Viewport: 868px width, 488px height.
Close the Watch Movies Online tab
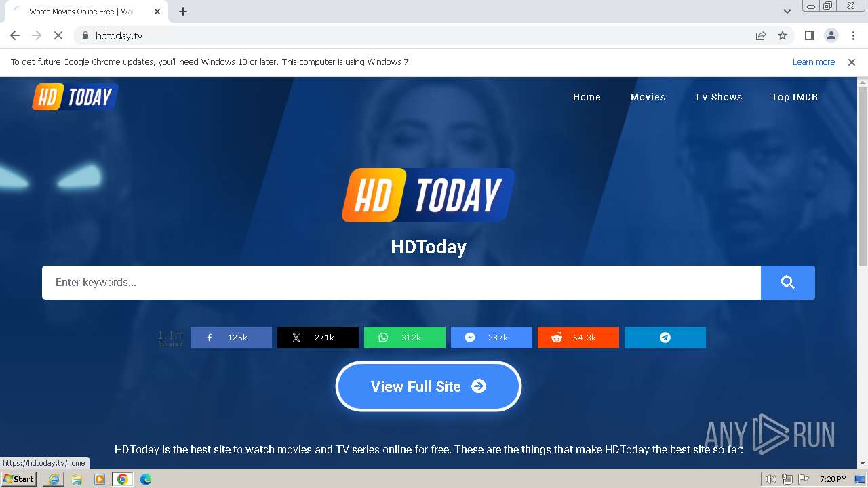(157, 12)
